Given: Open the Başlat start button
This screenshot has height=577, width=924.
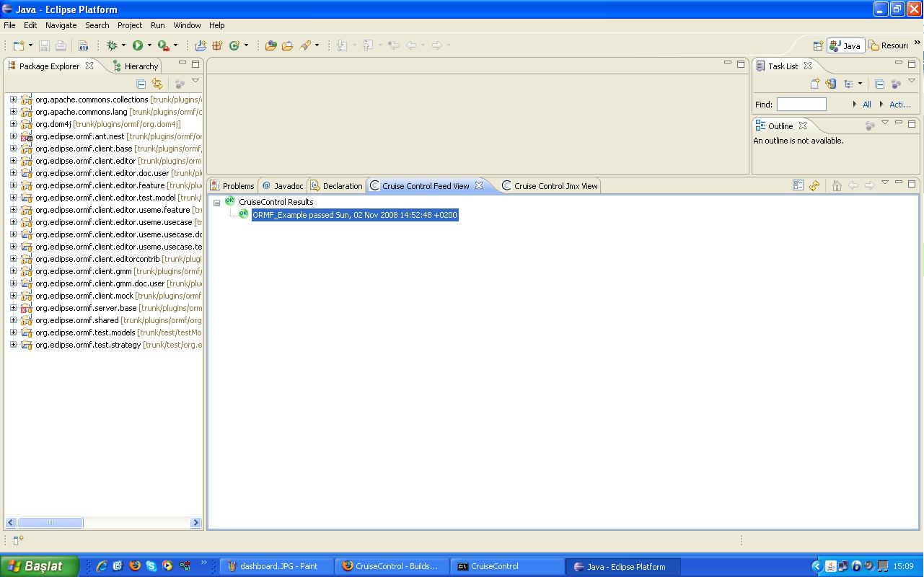Looking at the screenshot, I should coord(40,566).
